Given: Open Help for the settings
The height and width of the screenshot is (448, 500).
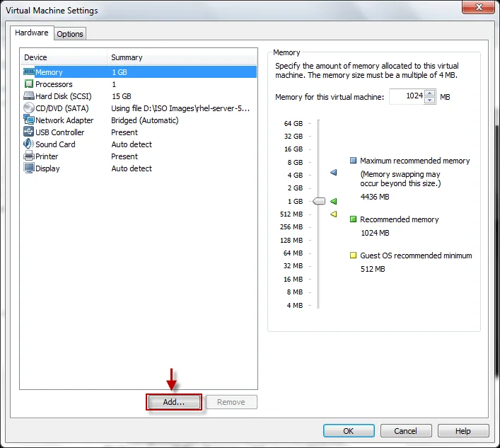Looking at the screenshot, I should tap(463, 431).
